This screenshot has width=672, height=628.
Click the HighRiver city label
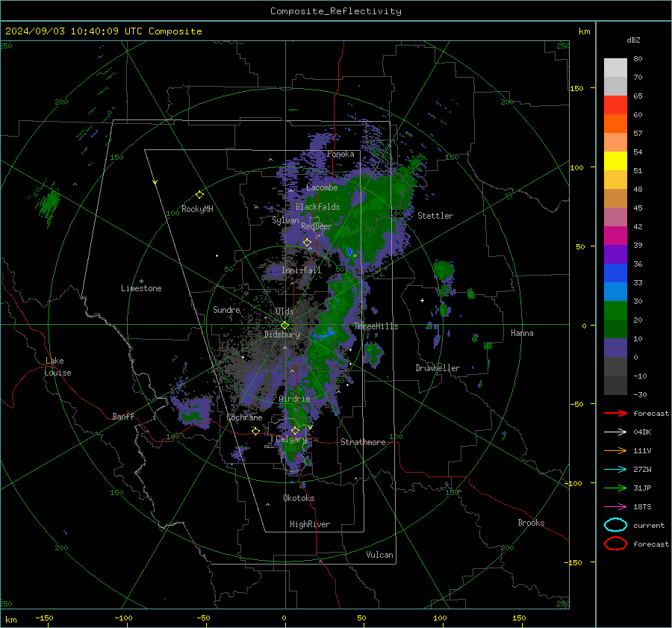[310, 524]
